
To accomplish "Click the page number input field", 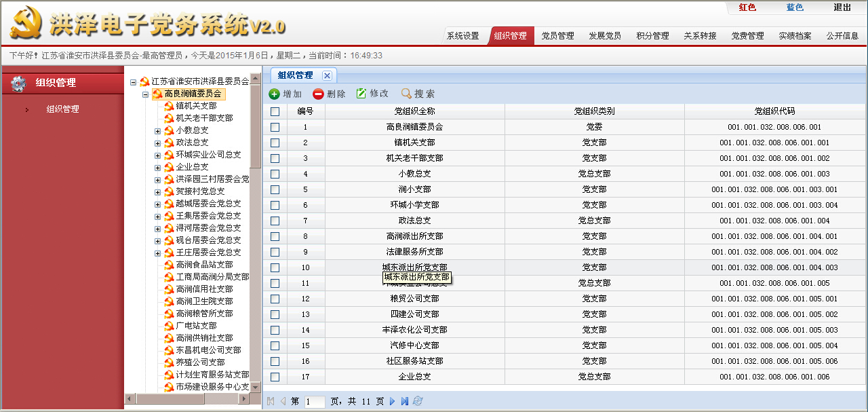I will click(x=315, y=402).
